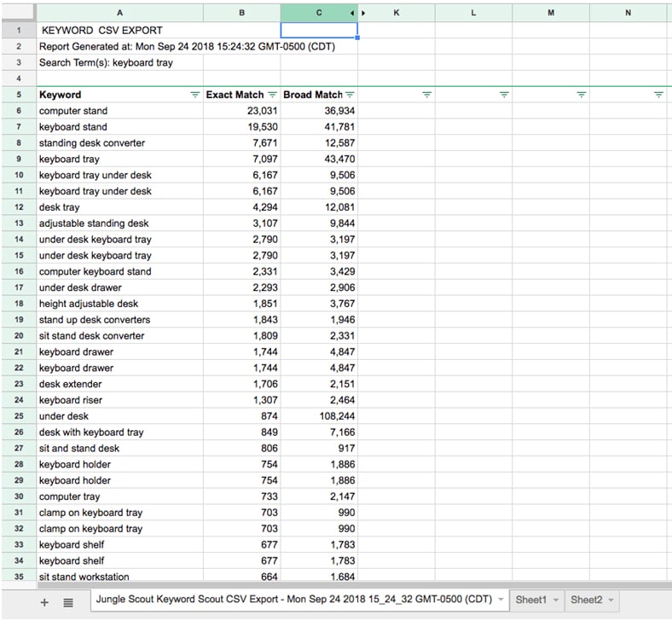Select the row 9 header
Image resolution: width=672 pixels, height=621 pixels.
pyautogui.click(x=17, y=160)
